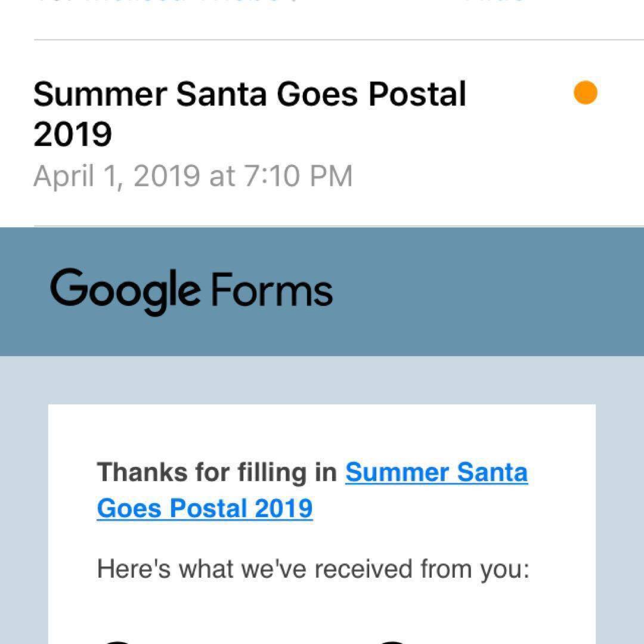Tap the orange flag dot indicator
Image resolution: width=644 pixels, height=644 pixels.
click(586, 93)
